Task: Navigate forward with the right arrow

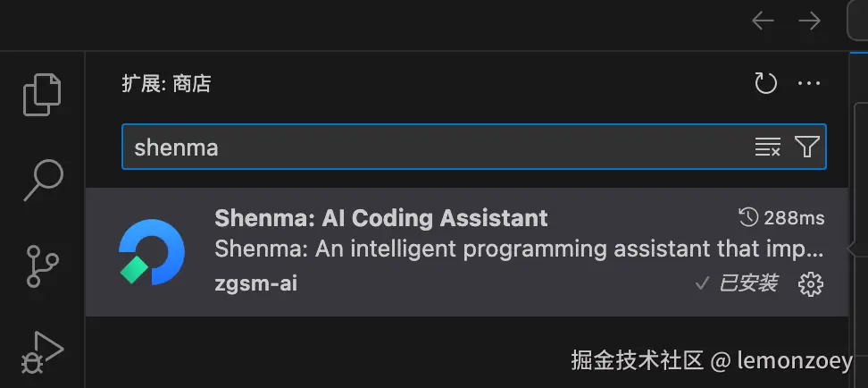Action: click(810, 21)
